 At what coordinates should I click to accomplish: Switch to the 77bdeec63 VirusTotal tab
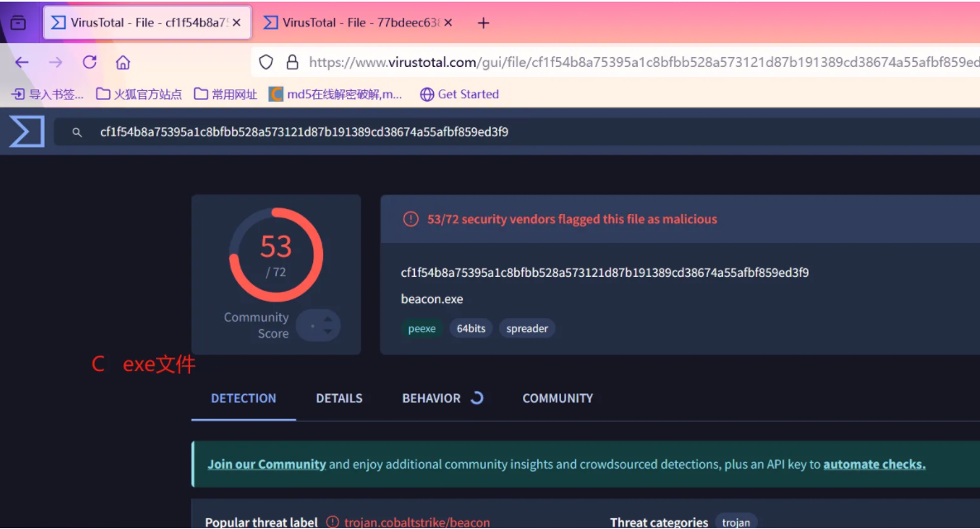tap(357, 23)
